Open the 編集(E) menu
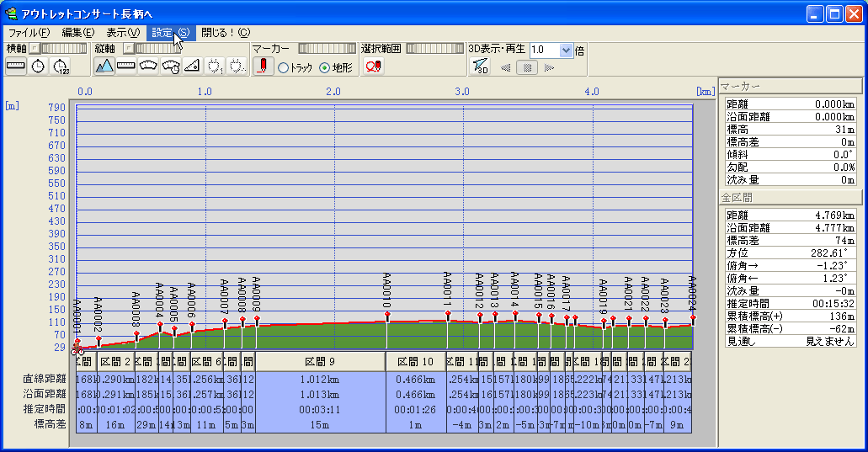Screen dimensions: 868x452 78,33
